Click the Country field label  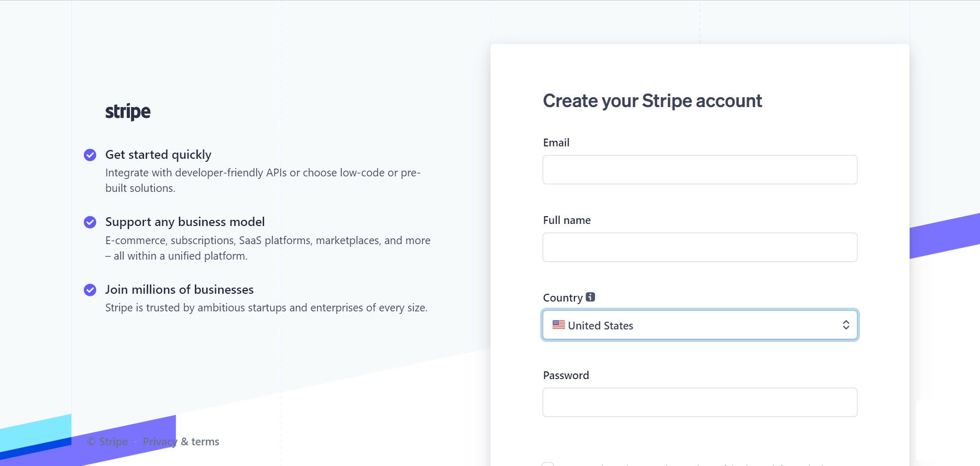tap(563, 298)
